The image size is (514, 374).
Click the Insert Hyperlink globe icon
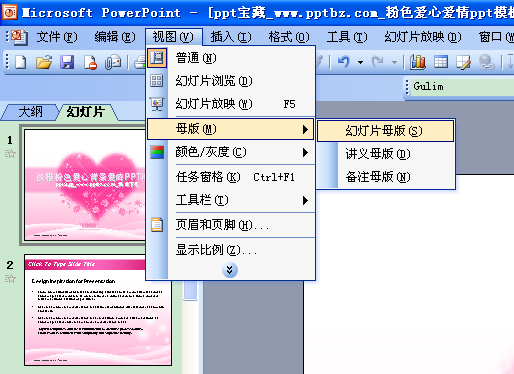click(x=486, y=62)
